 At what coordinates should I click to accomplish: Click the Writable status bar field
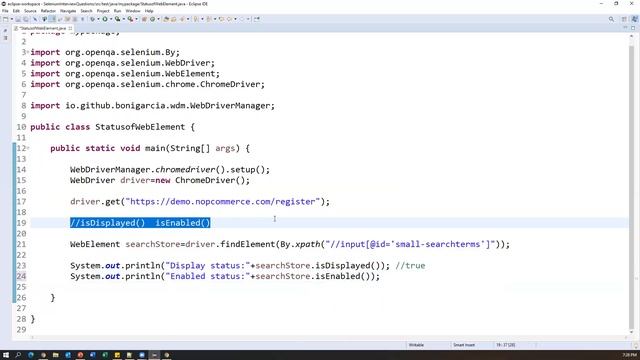(x=416, y=345)
